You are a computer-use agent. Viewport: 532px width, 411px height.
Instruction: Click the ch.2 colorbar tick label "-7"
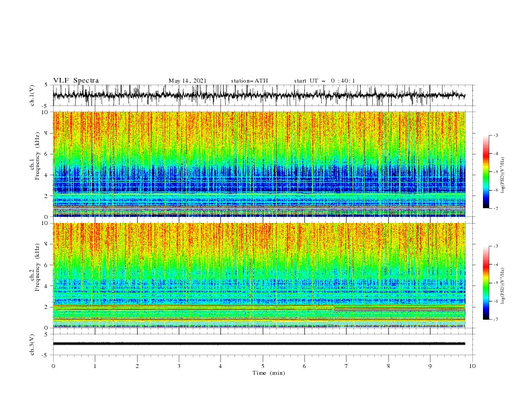(496, 320)
